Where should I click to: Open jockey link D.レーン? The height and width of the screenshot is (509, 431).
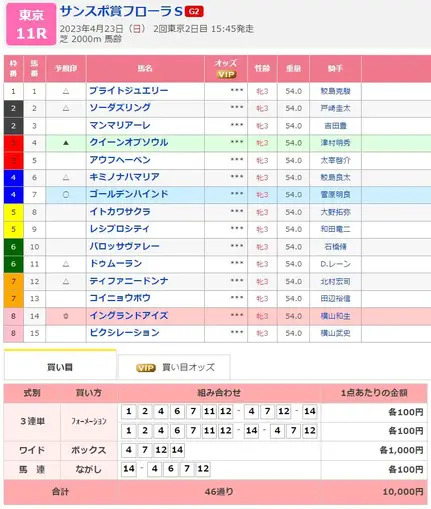pos(335,264)
